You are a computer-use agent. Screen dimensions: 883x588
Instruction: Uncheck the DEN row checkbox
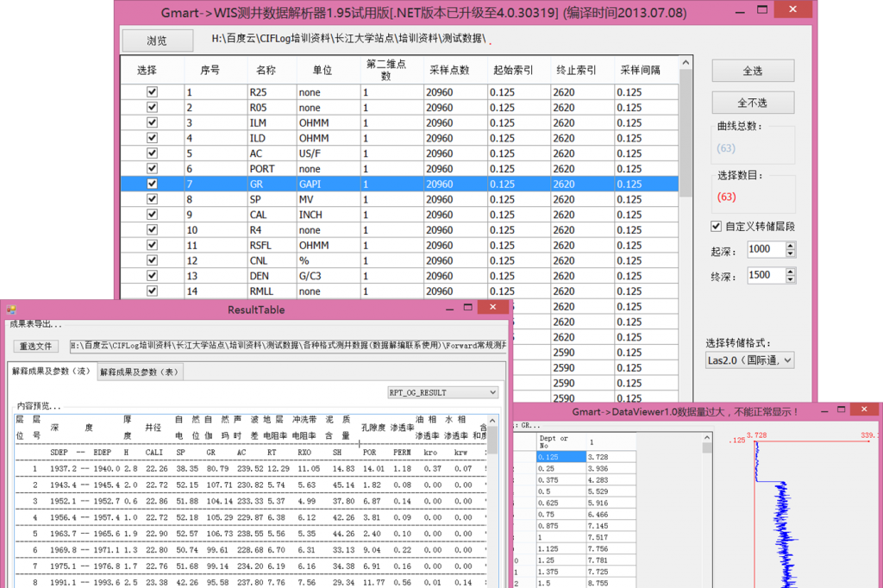coord(152,275)
